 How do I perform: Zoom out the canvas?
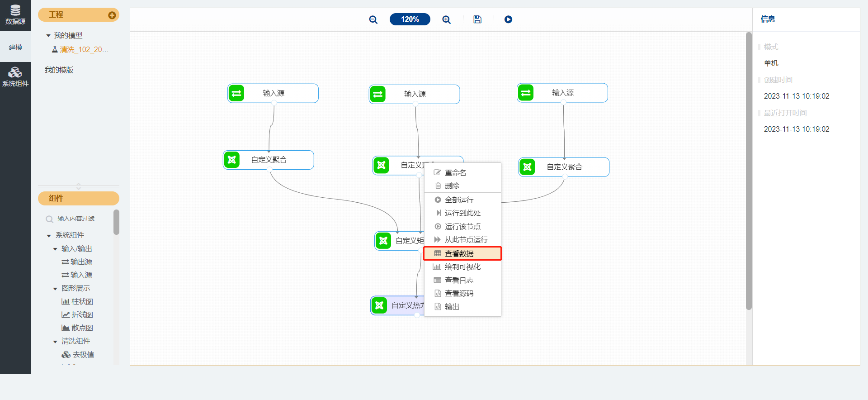pos(373,19)
